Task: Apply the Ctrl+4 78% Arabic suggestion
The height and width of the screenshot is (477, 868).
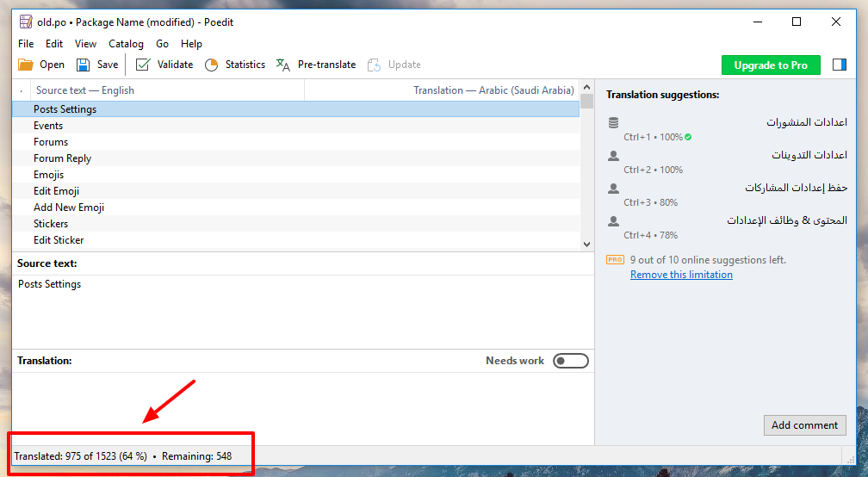Action: point(726,227)
